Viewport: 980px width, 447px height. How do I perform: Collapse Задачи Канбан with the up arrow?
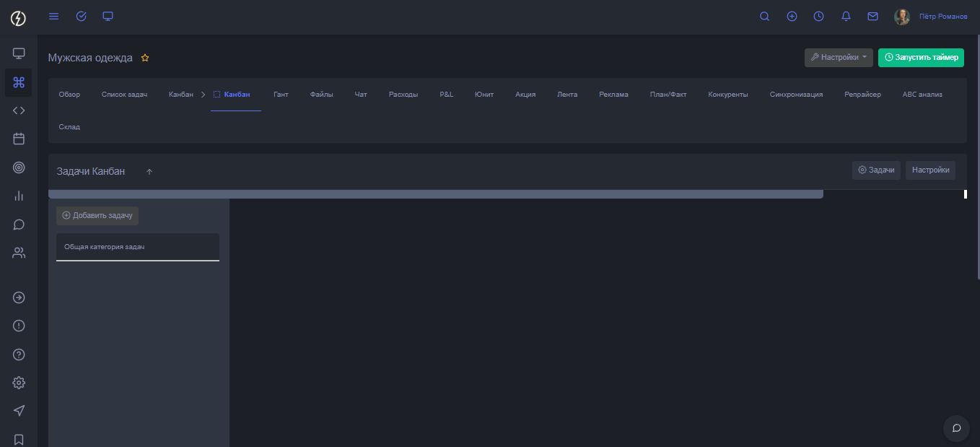[149, 172]
